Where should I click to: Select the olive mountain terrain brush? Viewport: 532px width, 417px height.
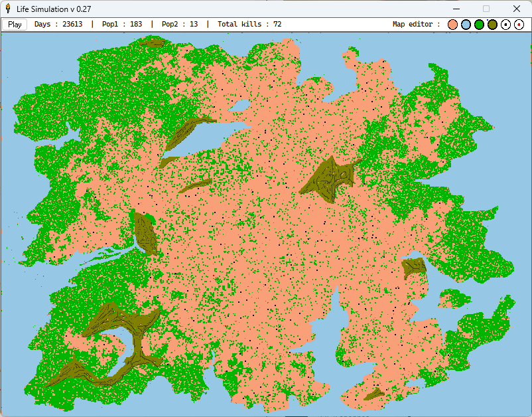tap(492, 25)
